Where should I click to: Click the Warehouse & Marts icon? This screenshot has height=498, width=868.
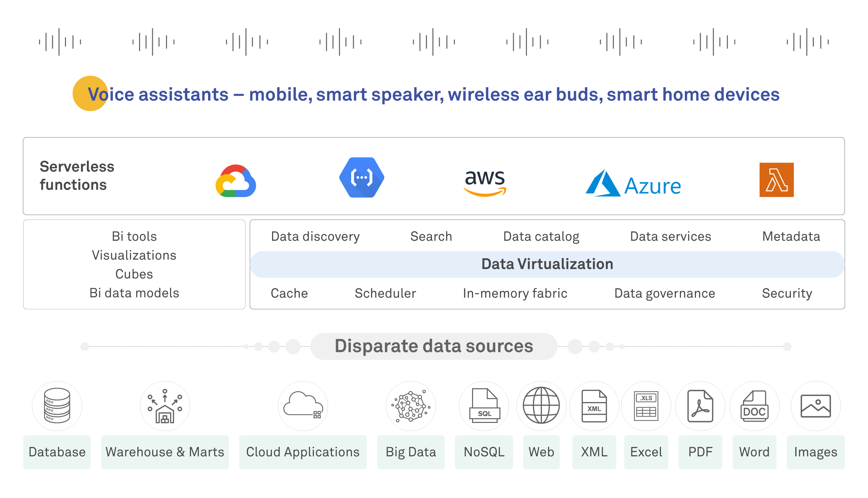(x=165, y=406)
